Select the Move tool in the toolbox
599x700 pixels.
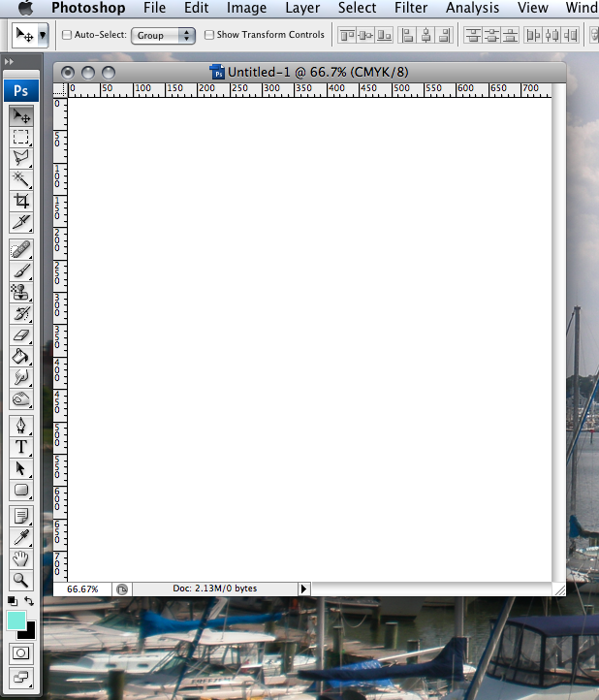tap(21, 116)
